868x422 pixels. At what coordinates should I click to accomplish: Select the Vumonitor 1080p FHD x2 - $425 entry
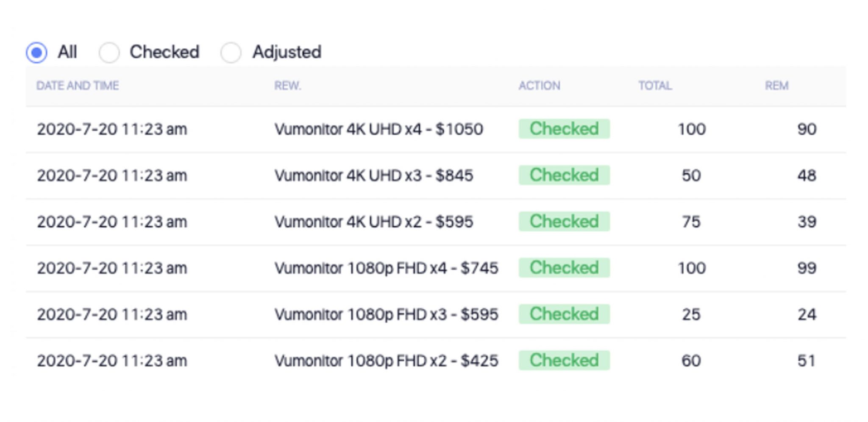tap(386, 361)
